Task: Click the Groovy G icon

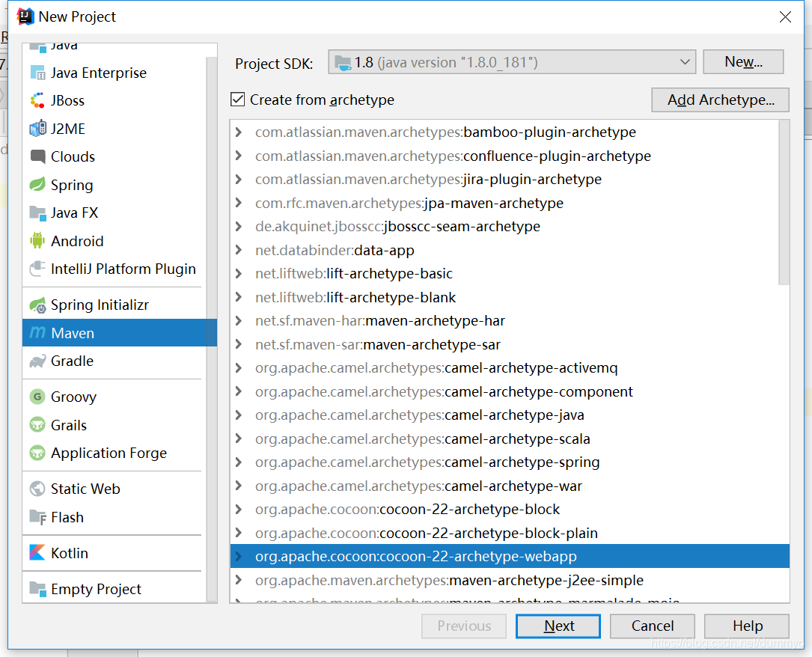Action: click(38, 397)
